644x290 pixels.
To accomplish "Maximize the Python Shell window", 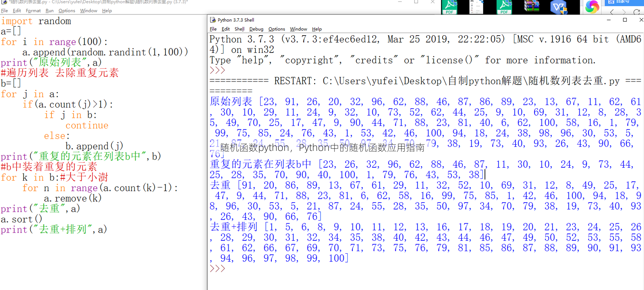I will point(625,20).
